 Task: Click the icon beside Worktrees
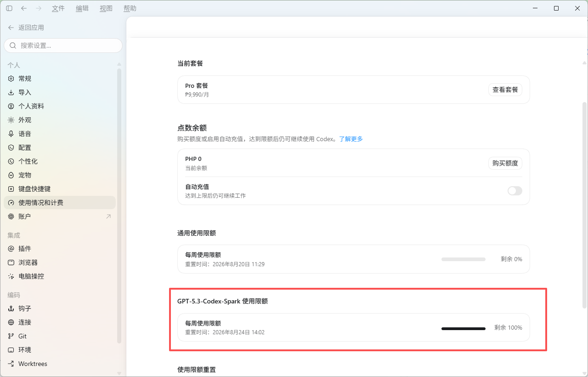point(11,364)
